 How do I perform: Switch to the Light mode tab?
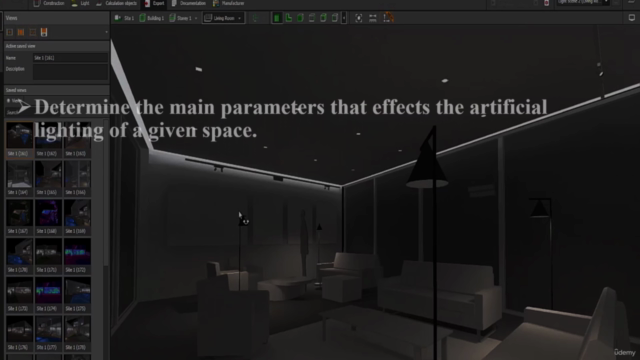point(80,3)
